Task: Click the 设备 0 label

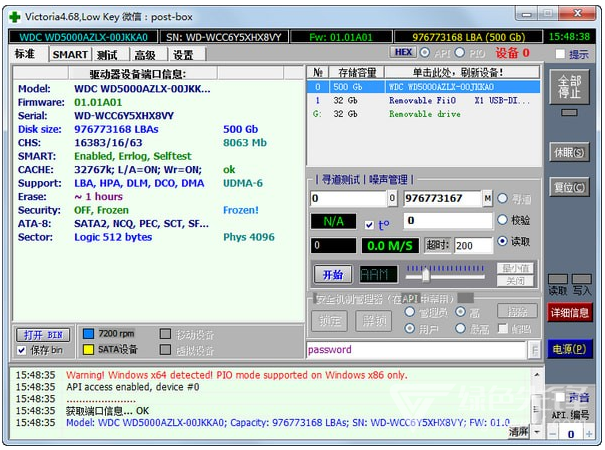Action: (512, 53)
